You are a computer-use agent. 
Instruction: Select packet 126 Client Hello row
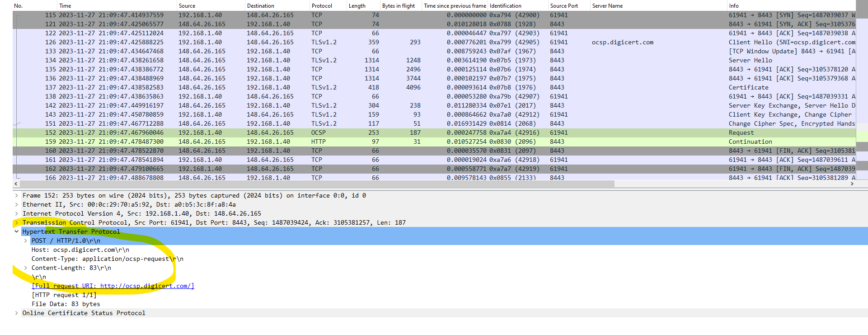pos(316,42)
